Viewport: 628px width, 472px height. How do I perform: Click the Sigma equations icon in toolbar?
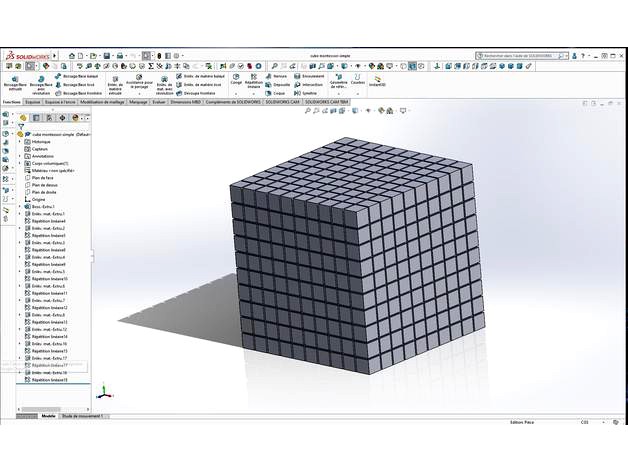point(151,66)
